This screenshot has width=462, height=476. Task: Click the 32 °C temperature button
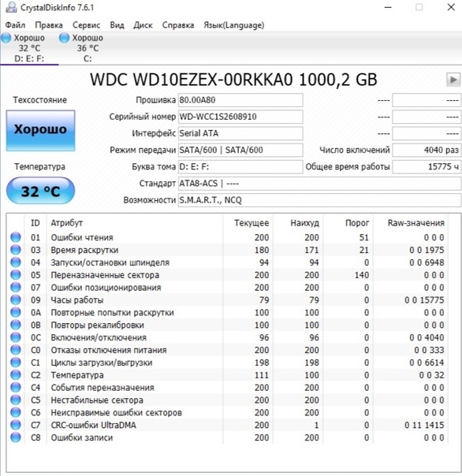(x=40, y=191)
